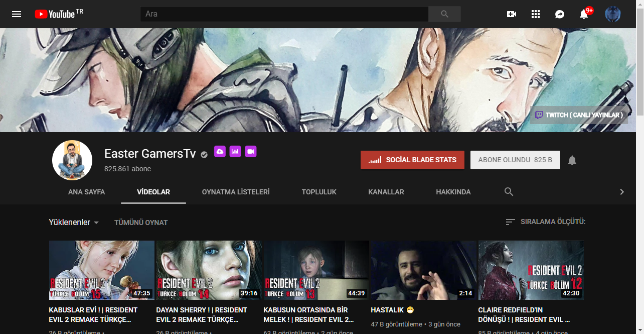Click the Abone Olundu subscribed button
Screen dimensions: 644x334
[515, 160]
